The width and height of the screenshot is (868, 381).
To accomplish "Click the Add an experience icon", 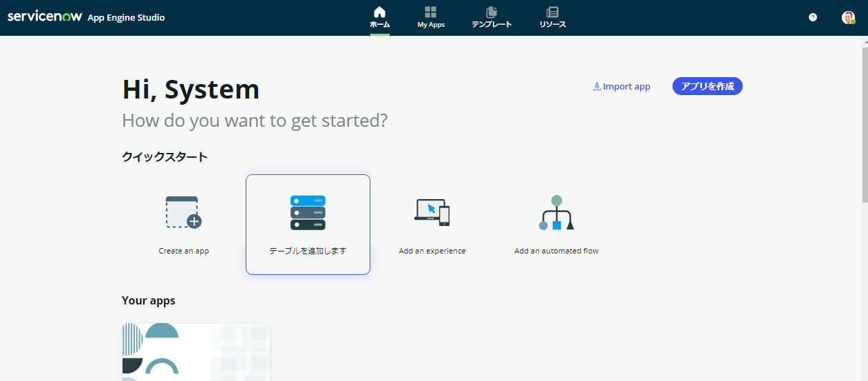I will point(432,212).
